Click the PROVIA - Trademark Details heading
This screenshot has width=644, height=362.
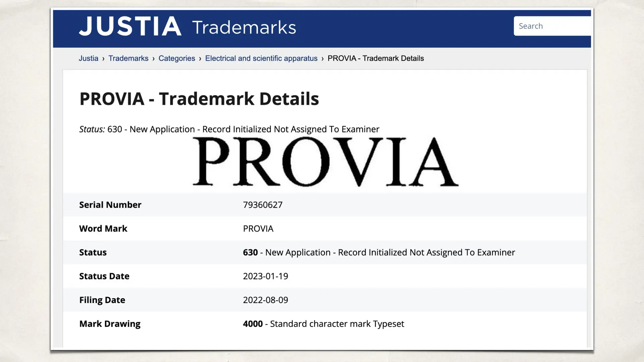tap(199, 99)
